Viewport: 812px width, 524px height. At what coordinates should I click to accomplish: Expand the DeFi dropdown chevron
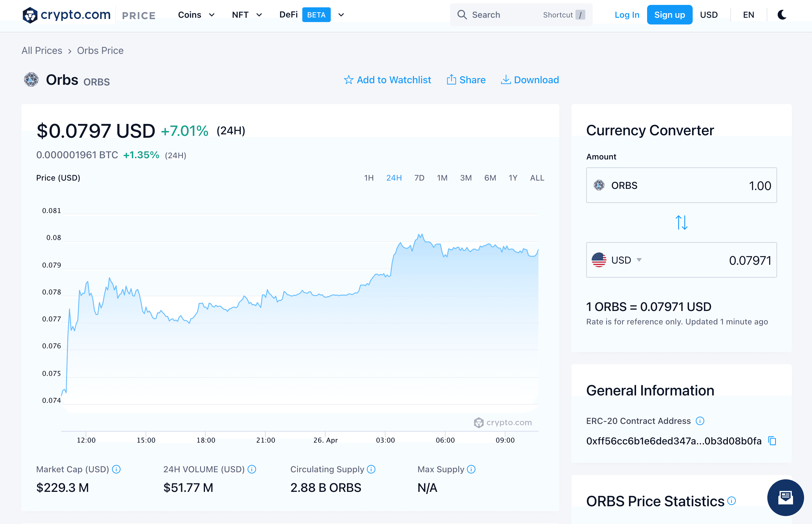(x=341, y=15)
